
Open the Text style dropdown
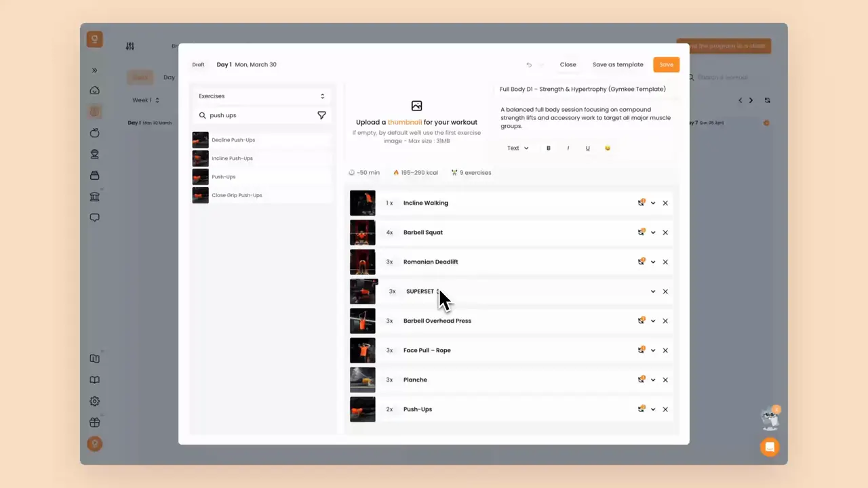(517, 148)
